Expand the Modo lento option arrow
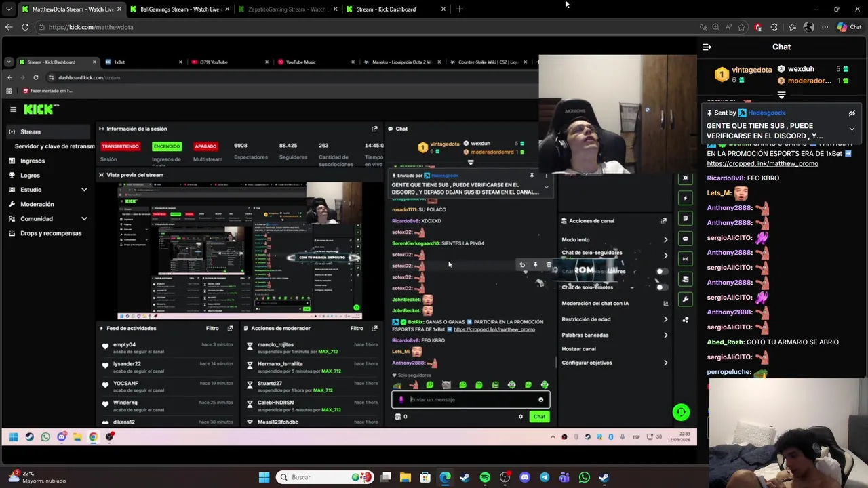Viewport: 868px width, 488px height. (665, 239)
